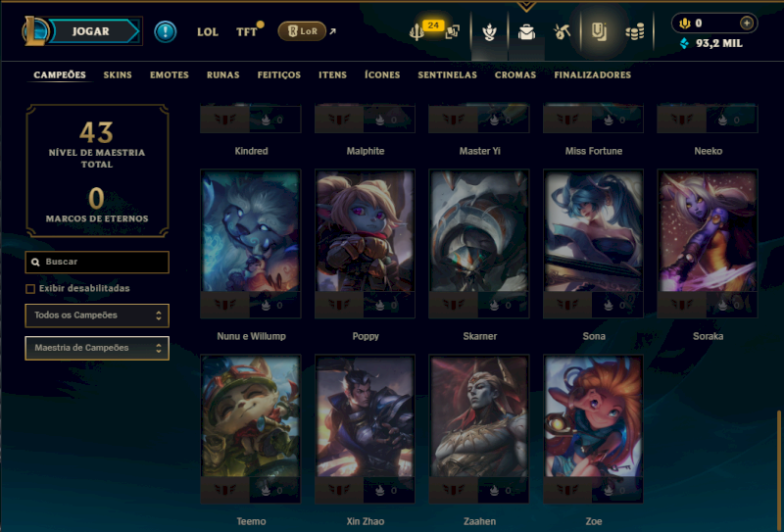
Task: Open the notifications alert icon
Action: 165,31
